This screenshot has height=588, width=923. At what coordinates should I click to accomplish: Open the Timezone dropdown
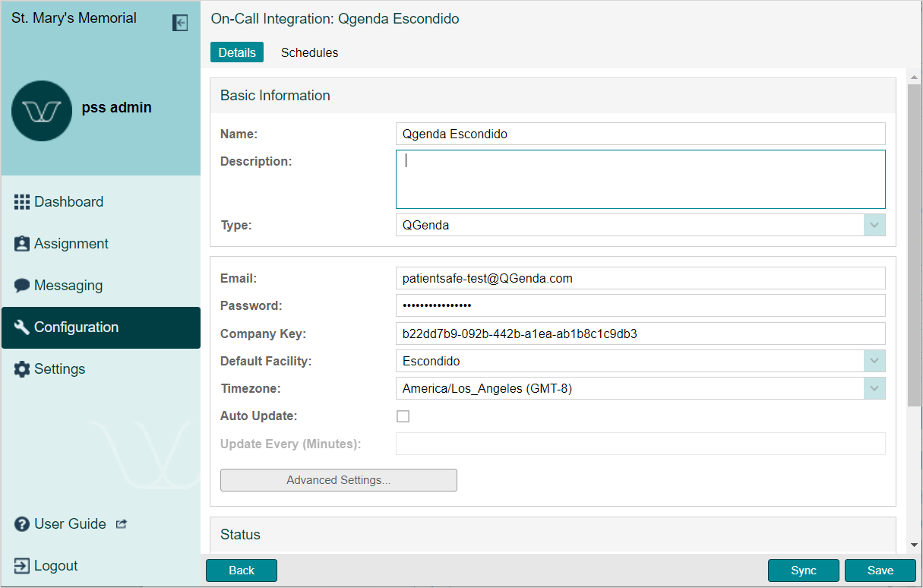(874, 388)
